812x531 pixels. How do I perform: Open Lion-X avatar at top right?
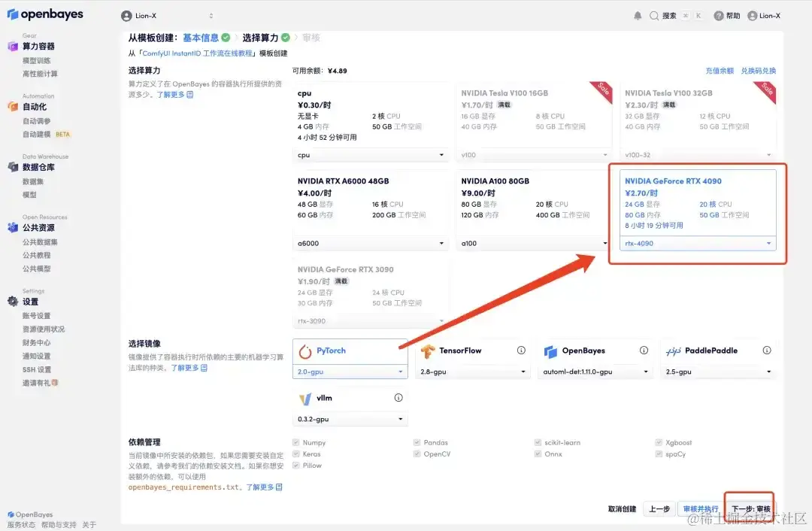(753, 16)
